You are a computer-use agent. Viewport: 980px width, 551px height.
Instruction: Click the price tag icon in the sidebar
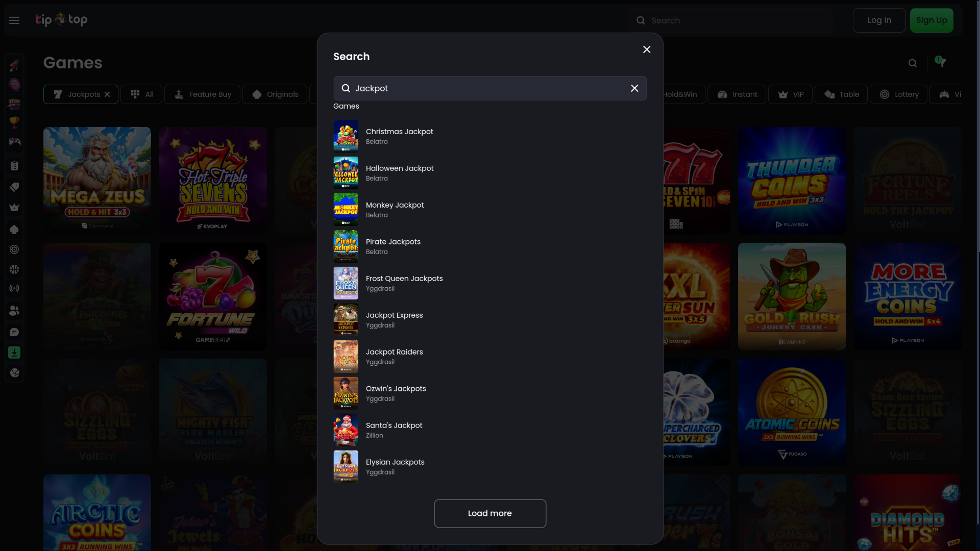[x=14, y=187]
